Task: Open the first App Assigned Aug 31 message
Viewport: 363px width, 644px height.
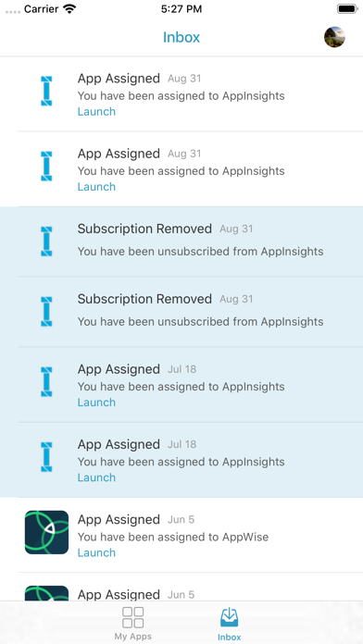Action: tap(181, 94)
